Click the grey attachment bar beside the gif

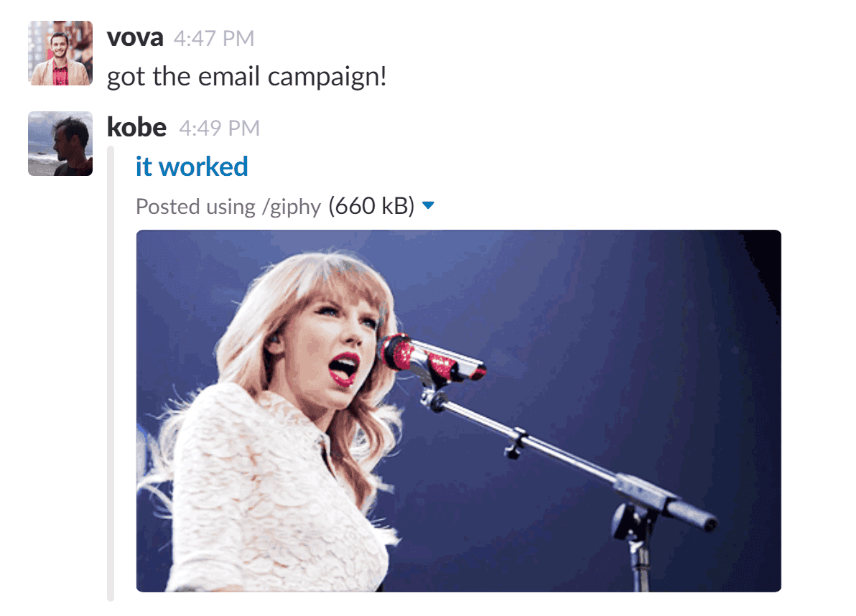click(x=111, y=374)
